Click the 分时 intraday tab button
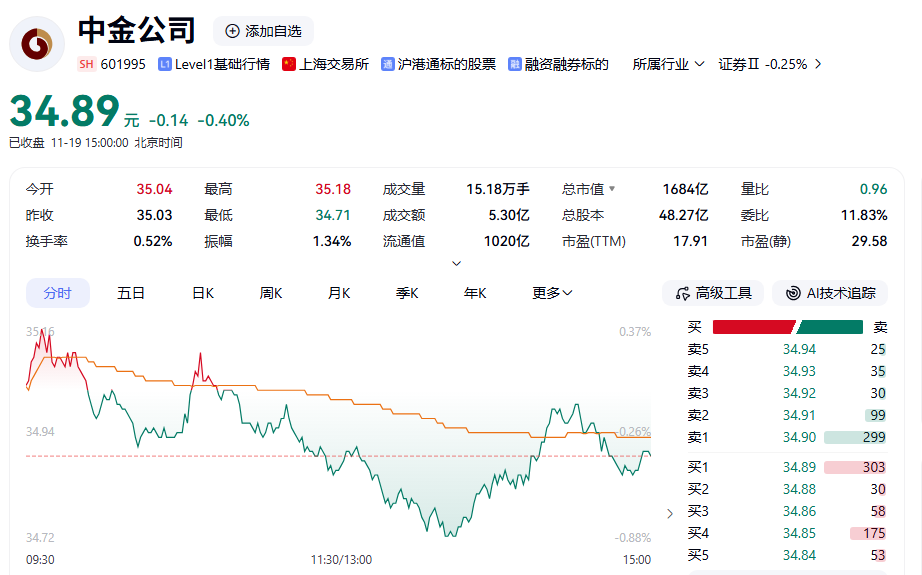Viewport: 922px width, 575px height. pyautogui.click(x=57, y=293)
